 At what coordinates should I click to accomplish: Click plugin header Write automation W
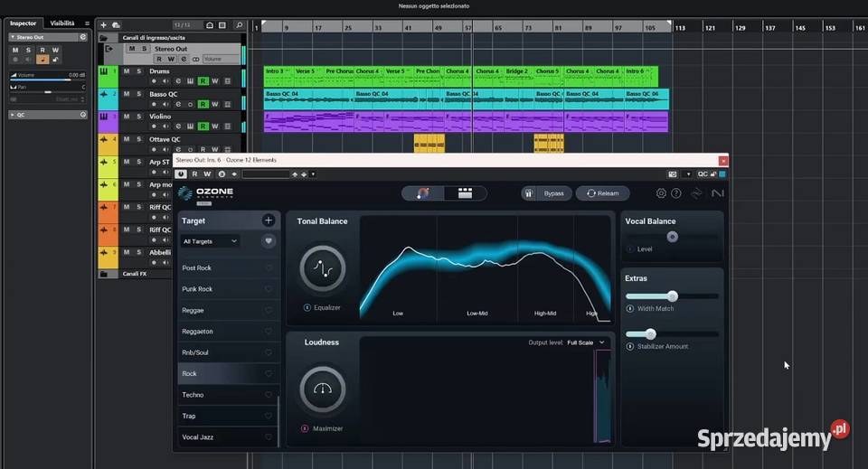tap(208, 174)
